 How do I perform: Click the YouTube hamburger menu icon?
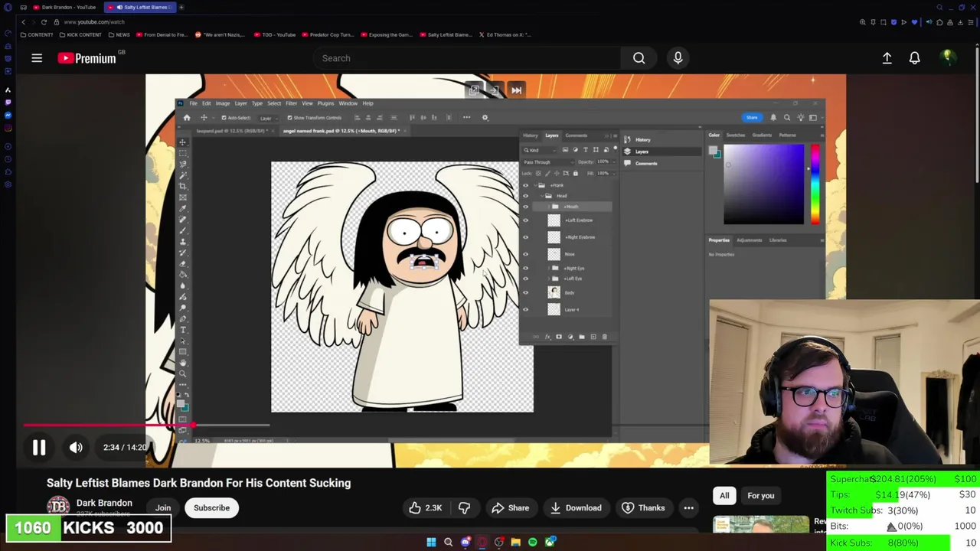click(x=37, y=58)
